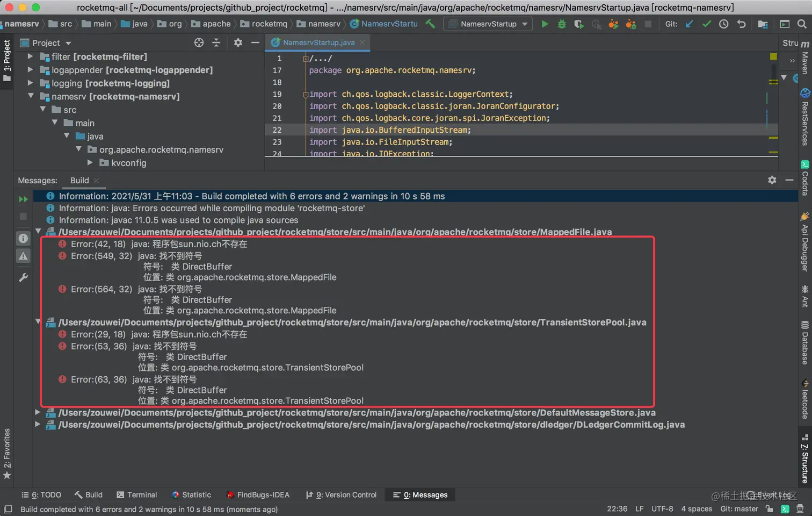Collapse all in the Project panel
The width and height of the screenshot is (812, 516).
(216, 42)
